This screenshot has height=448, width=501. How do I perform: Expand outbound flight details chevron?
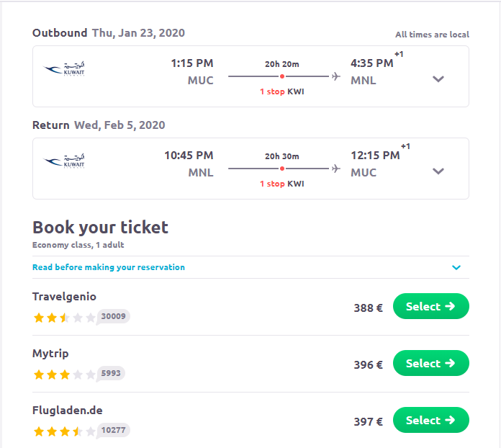pos(438,79)
